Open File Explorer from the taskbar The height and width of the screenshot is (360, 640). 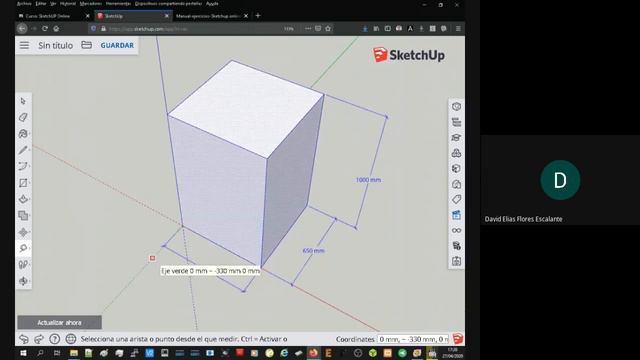click(74, 353)
